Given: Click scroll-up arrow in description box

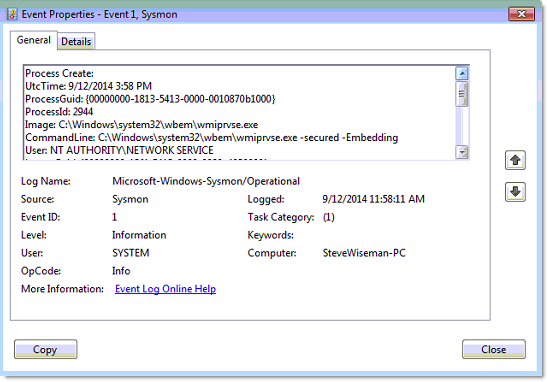Looking at the screenshot, I should click(462, 74).
